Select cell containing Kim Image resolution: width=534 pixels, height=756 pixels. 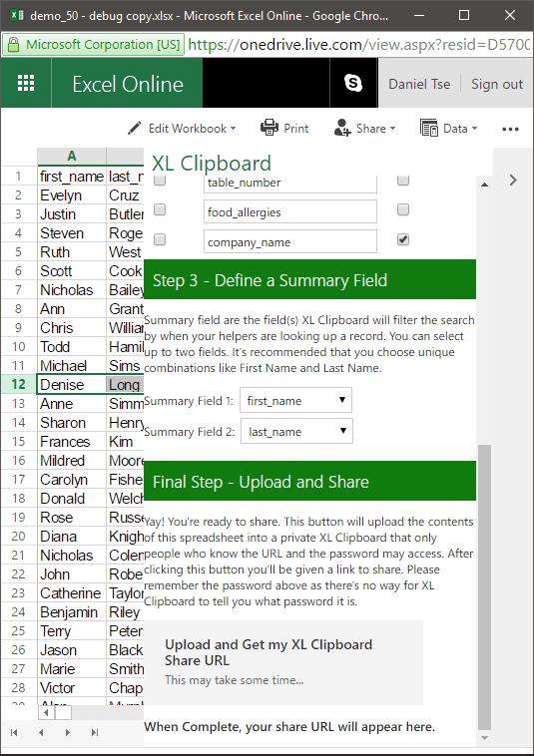126,441
